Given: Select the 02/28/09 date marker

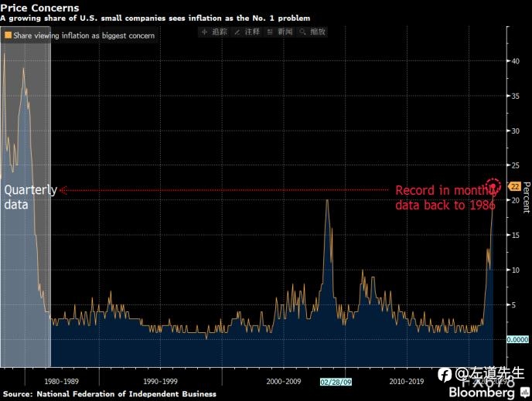Looking at the screenshot, I should click(336, 382).
